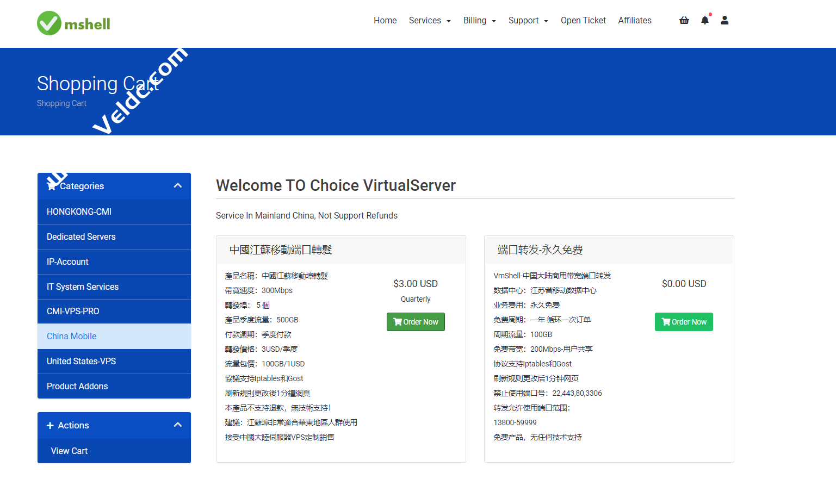Open the Affiliates page
The width and height of the screenshot is (836, 504).
(x=635, y=20)
